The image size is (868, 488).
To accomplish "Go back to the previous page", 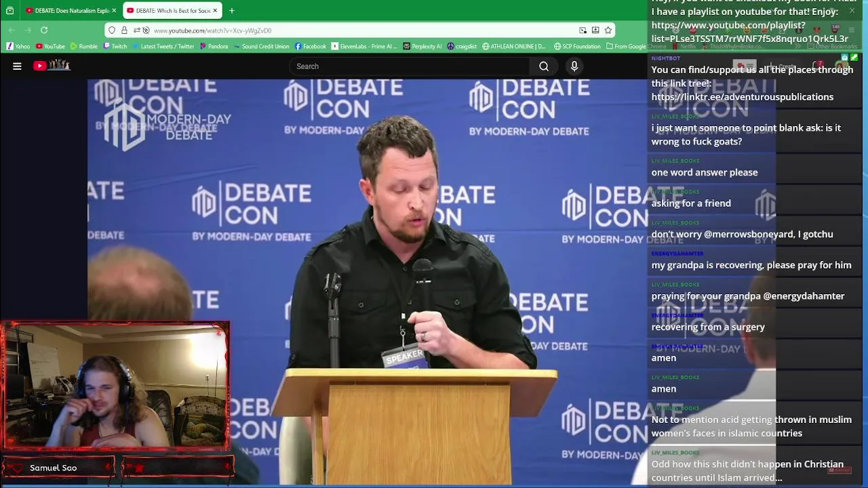I will click(12, 30).
